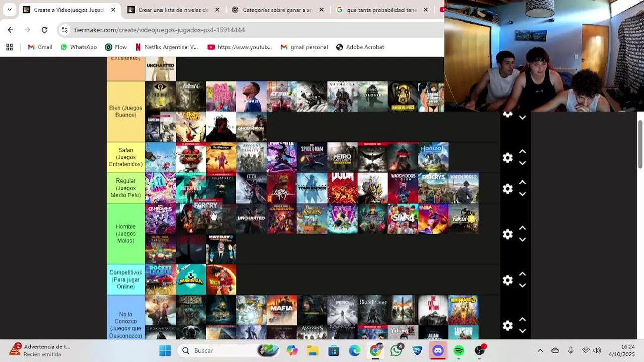Select The Sims 4 game cover
The height and width of the screenshot is (362, 644).
point(403,219)
